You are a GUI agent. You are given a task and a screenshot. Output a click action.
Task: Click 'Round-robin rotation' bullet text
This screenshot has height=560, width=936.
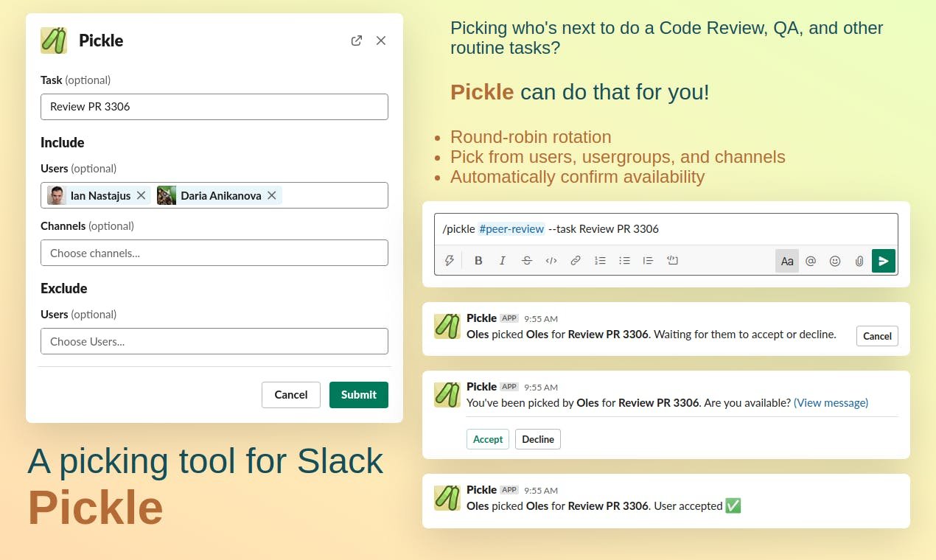click(x=531, y=137)
